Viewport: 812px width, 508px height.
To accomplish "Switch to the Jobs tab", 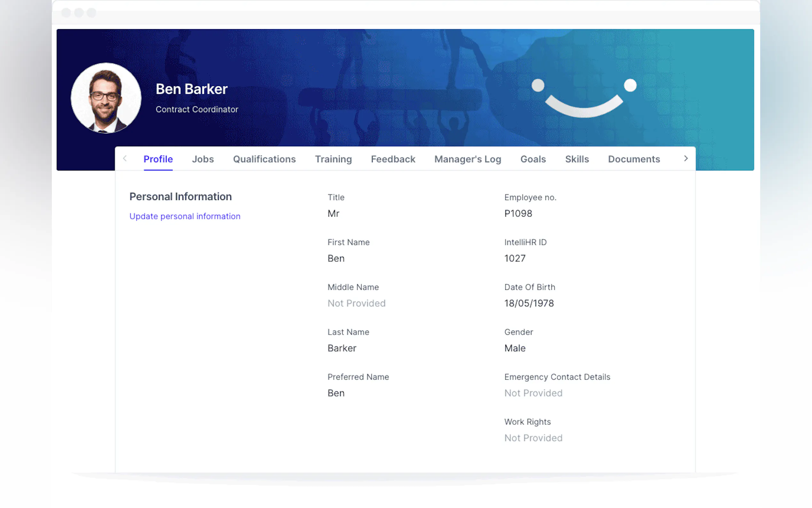I will point(203,159).
